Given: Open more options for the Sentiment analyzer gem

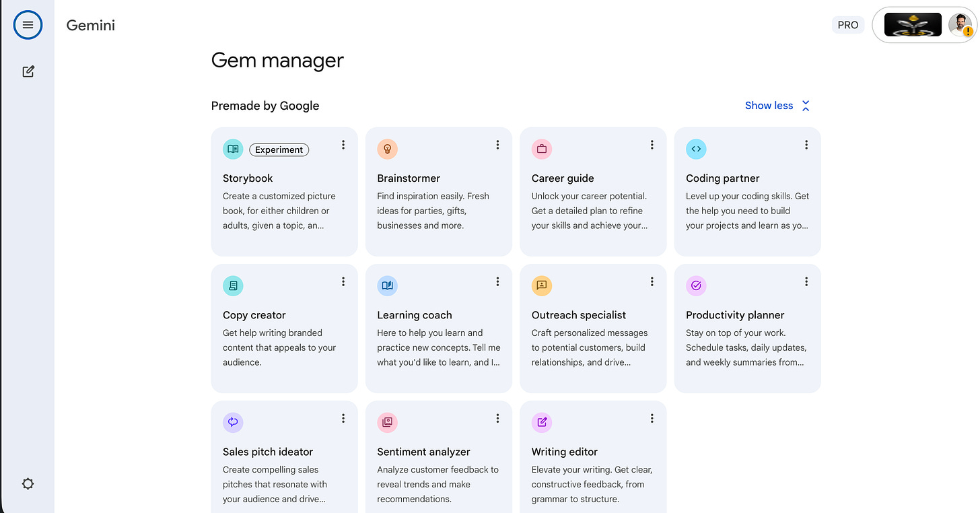Looking at the screenshot, I should pyautogui.click(x=497, y=418).
